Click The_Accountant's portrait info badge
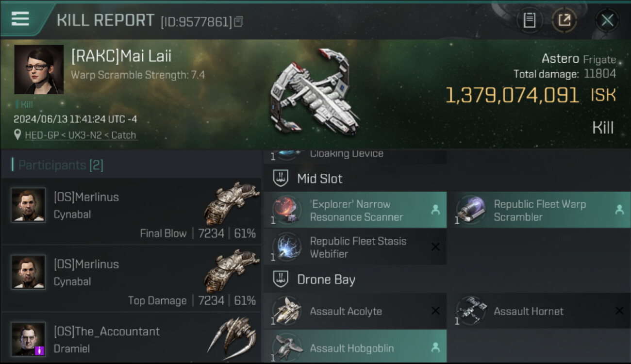 pyautogui.click(x=40, y=350)
